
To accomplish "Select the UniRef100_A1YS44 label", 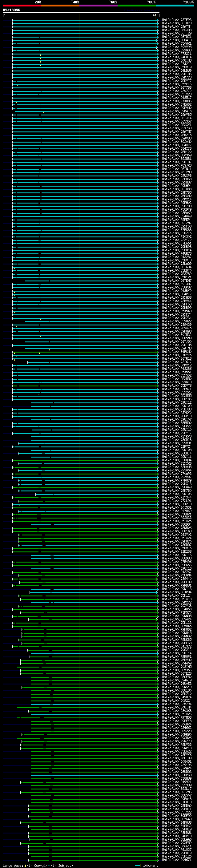I will [x=177, y=497].
